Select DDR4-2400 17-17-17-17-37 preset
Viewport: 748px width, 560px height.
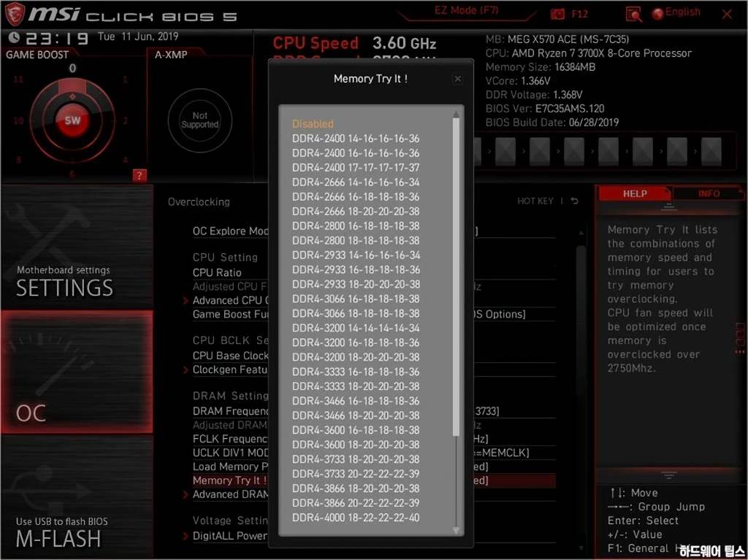click(x=356, y=167)
